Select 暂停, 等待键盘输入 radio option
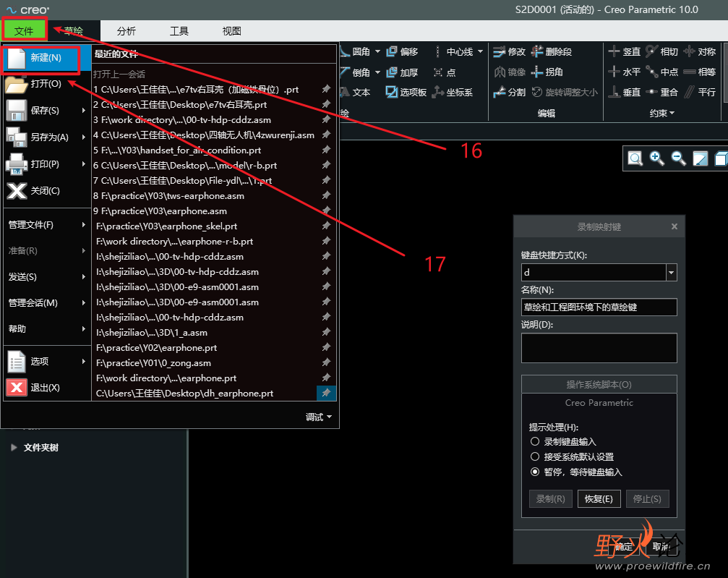 (535, 472)
